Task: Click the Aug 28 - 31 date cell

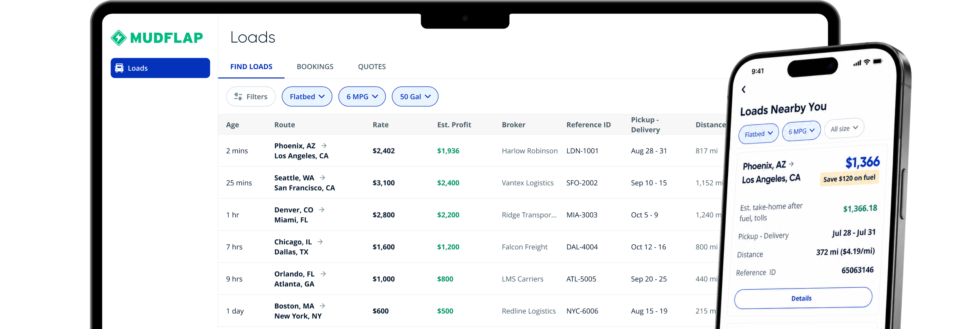Action: click(649, 151)
